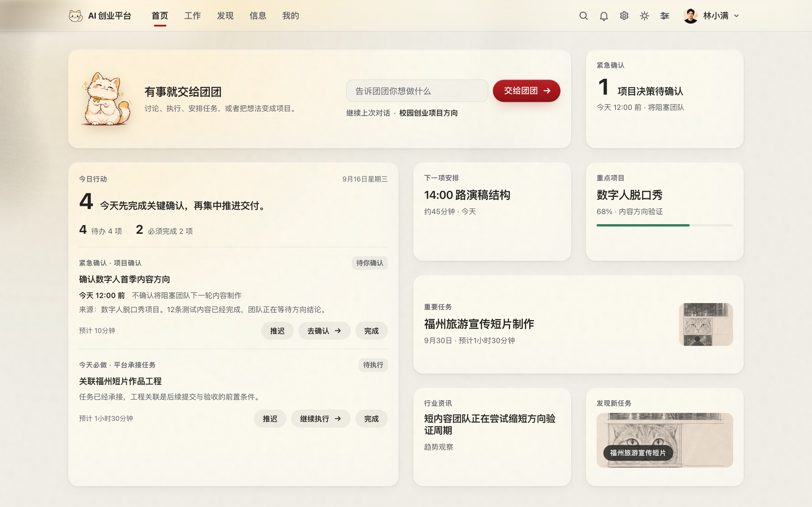The image size is (812, 507).
Task: Click the 数字人脱口秀 progress bar
Action: click(x=664, y=225)
